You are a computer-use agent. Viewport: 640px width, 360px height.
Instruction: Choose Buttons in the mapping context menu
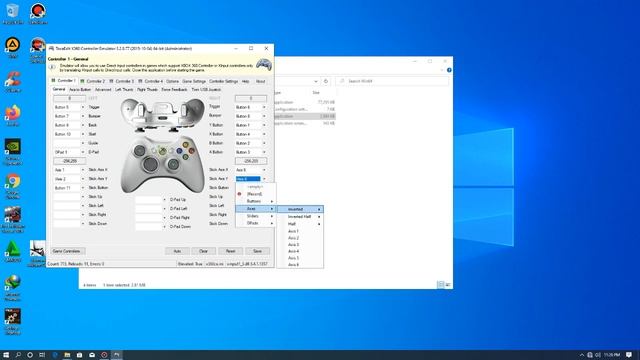(256, 201)
